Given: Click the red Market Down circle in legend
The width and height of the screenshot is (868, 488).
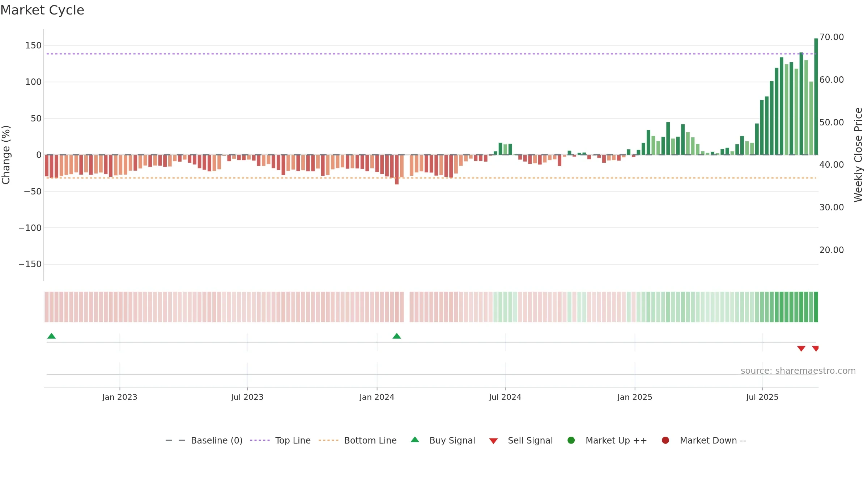Looking at the screenshot, I should click(x=665, y=440).
